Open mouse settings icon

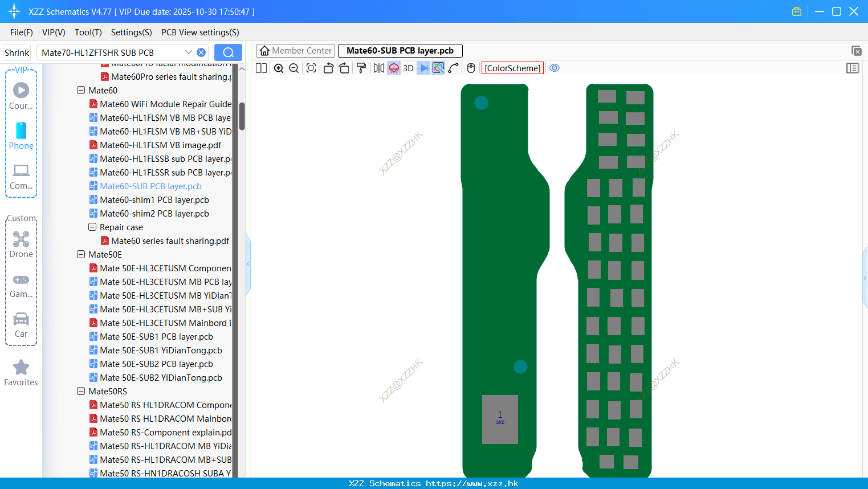(471, 68)
